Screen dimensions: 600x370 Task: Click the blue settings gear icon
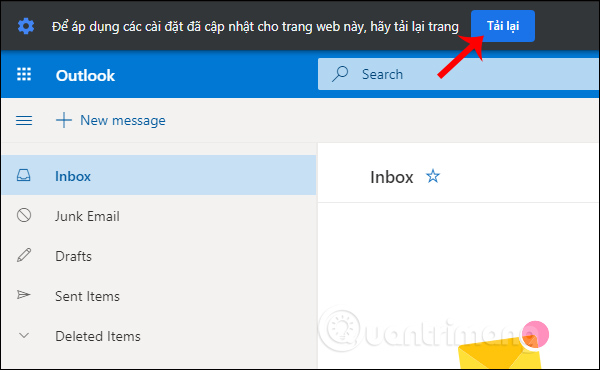pyautogui.click(x=26, y=26)
